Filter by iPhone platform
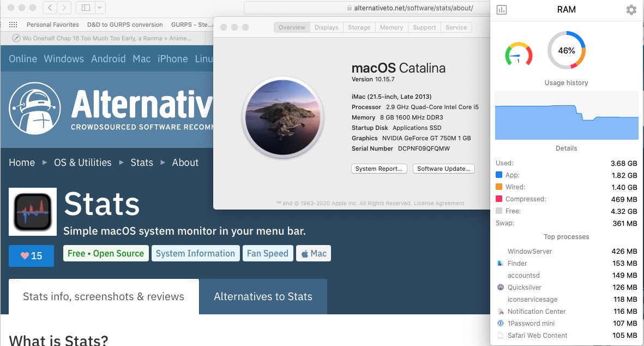This screenshot has height=346, width=644. click(x=172, y=59)
